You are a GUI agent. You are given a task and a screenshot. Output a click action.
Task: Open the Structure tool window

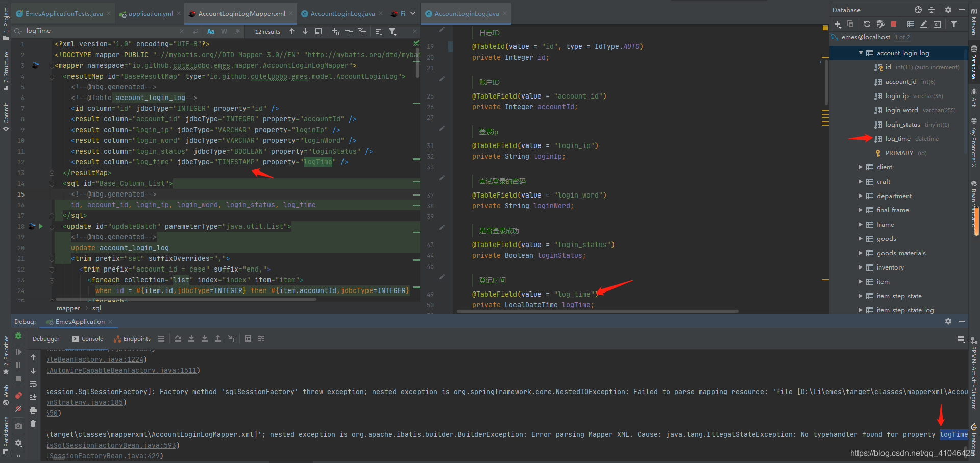6,70
